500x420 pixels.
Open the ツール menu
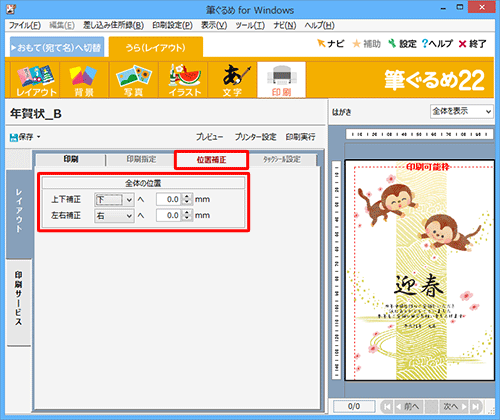(250, 25)
